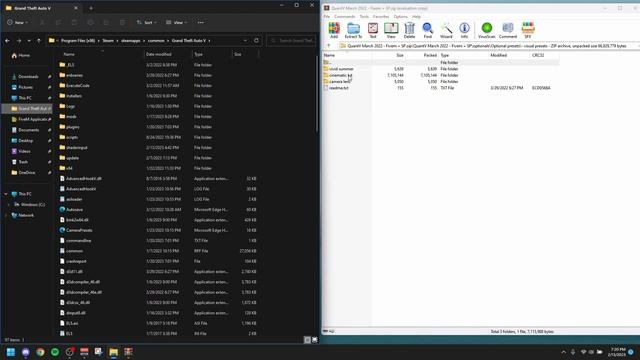Open a new File Explorer tab

[91, 8]
